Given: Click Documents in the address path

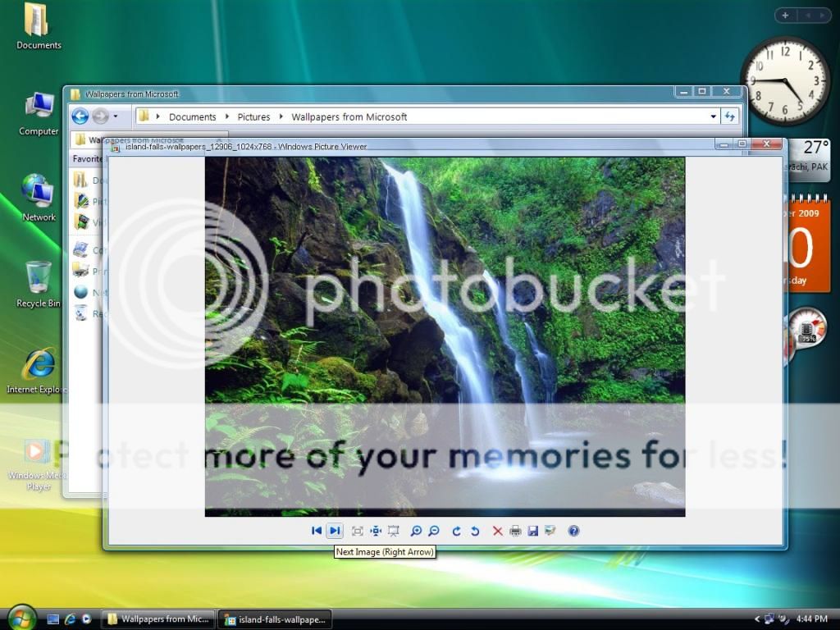Looking at the screenshot, I should pos(192,116).
